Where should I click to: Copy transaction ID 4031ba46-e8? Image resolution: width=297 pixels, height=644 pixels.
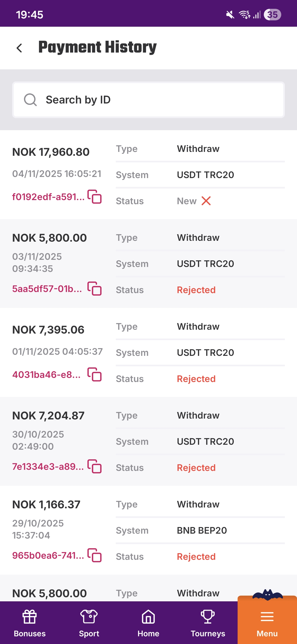(95, 374)
